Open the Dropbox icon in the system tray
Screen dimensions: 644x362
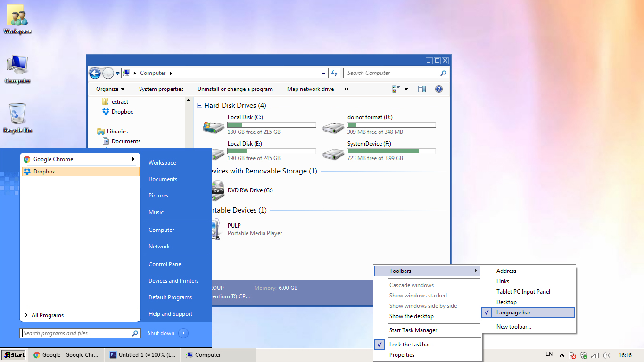[583, 355]
